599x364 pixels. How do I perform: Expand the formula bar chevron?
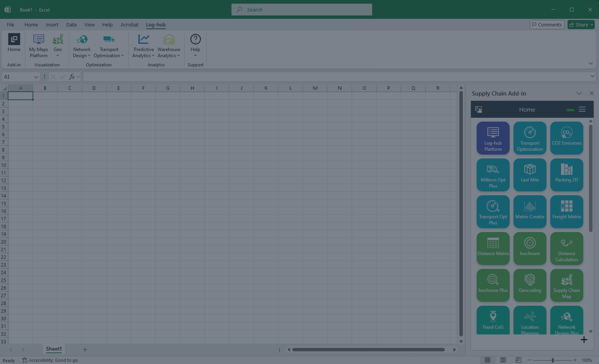[x=592, y=76]
